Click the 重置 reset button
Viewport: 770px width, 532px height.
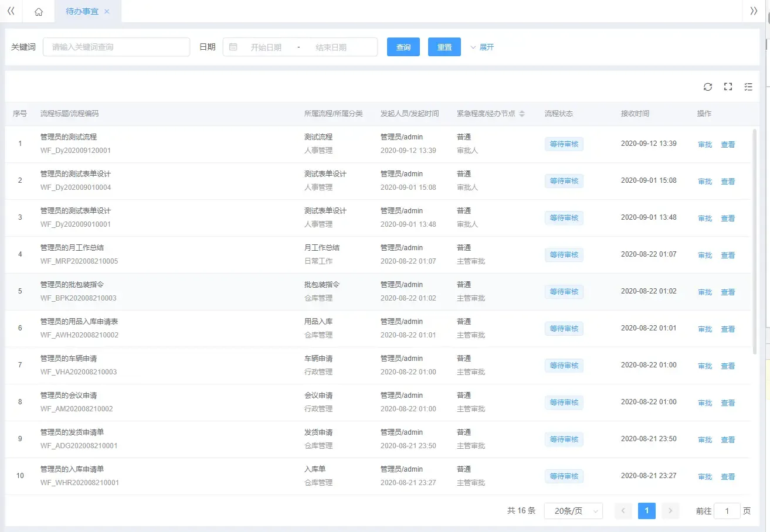[444, 47]
